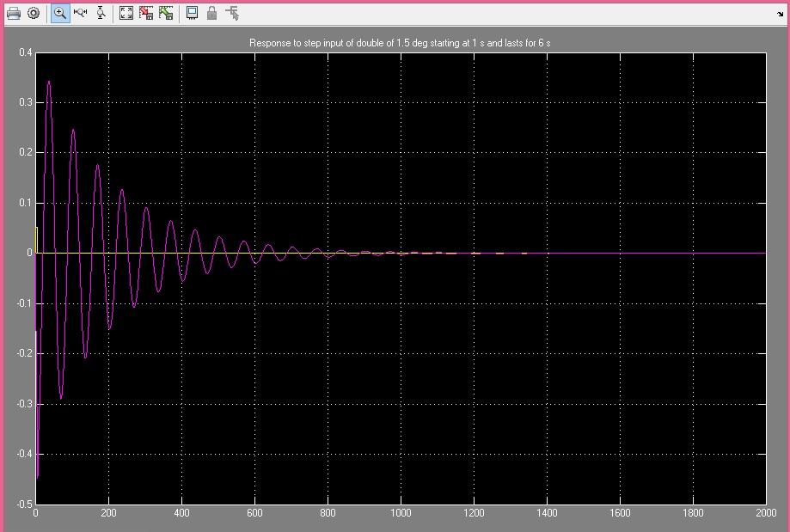Select the Zoom X-axis tool
The height and width of the screenshot is (532, 790).
pyautogui.click(x=80, y=13)
